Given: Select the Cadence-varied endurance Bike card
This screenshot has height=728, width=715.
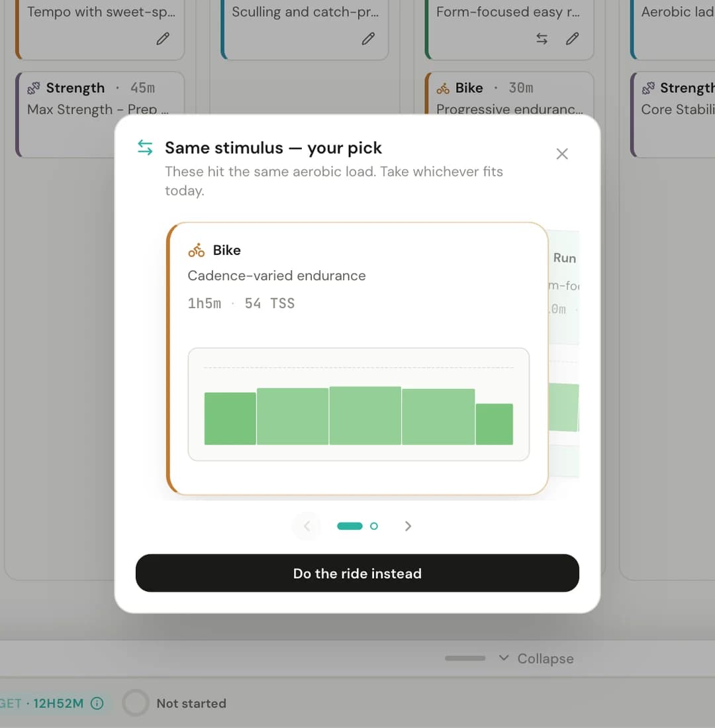Looking at the screenshot, I should click(x=358, y=358).
